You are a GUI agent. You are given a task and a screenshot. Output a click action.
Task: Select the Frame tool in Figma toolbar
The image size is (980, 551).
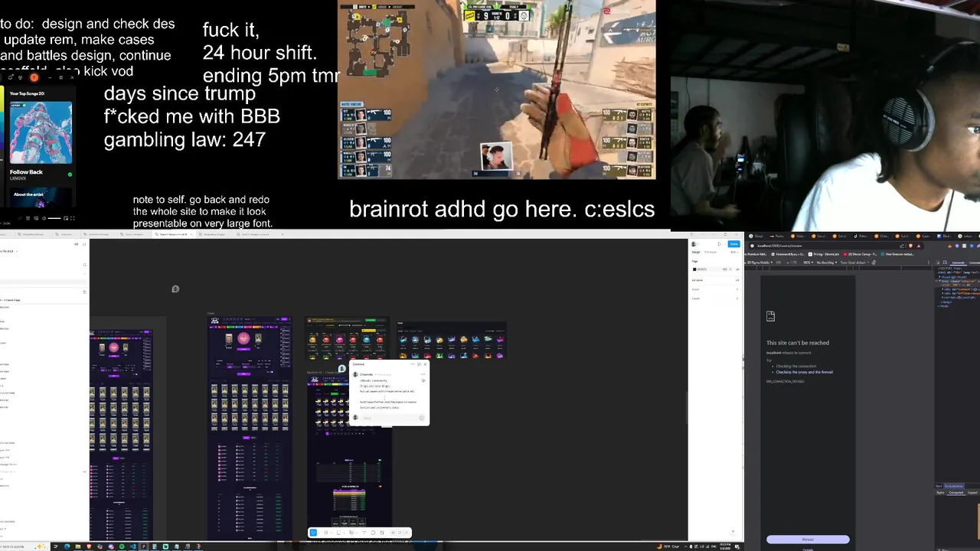(326, 533)
